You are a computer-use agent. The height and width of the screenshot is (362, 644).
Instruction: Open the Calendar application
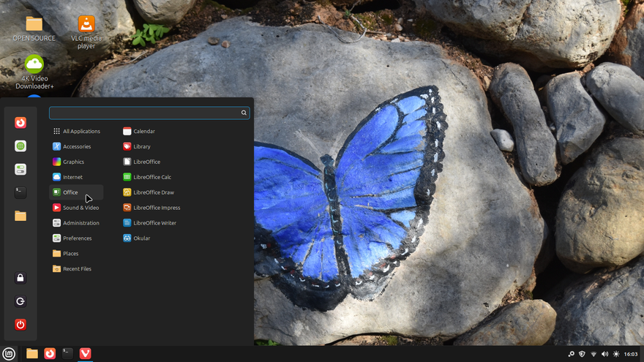pos(143,132)
